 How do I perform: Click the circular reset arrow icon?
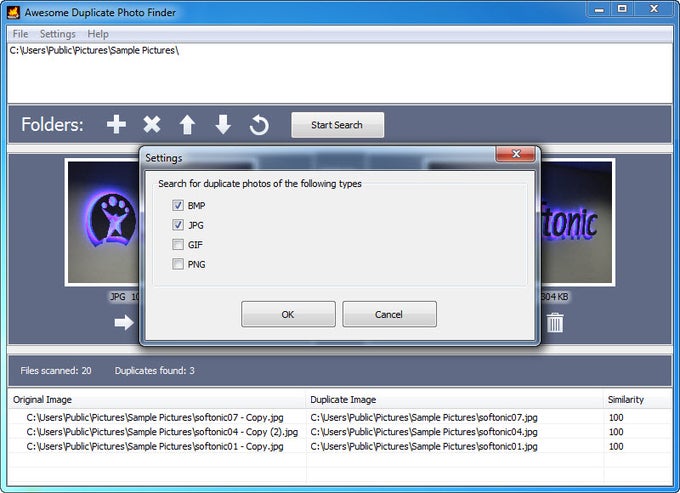point(259,125)
